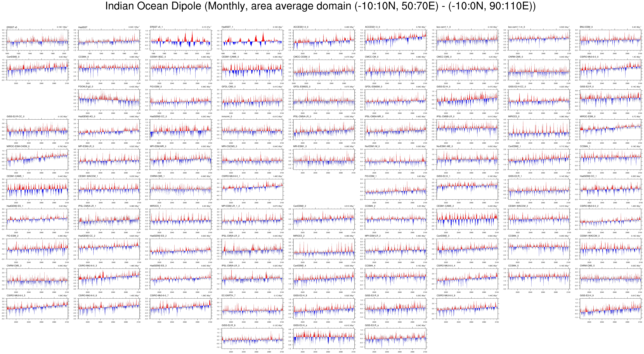Click the BNU-ESM_0 plot panel

[611, 40]
